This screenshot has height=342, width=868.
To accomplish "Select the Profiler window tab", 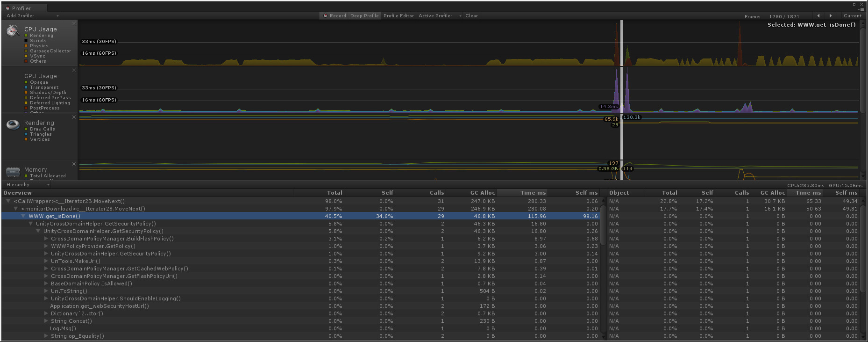I will tap(21, 8).
